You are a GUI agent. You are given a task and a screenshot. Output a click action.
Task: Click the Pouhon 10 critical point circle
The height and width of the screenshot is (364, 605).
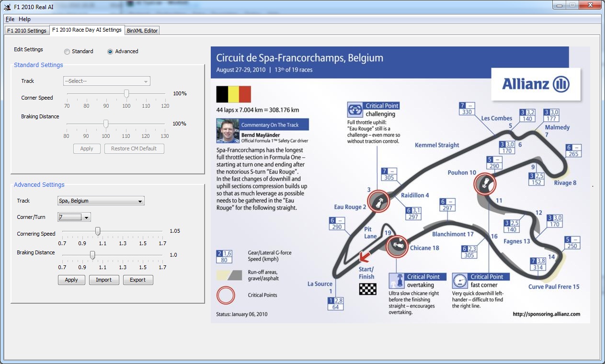click(x=485, y=184)
